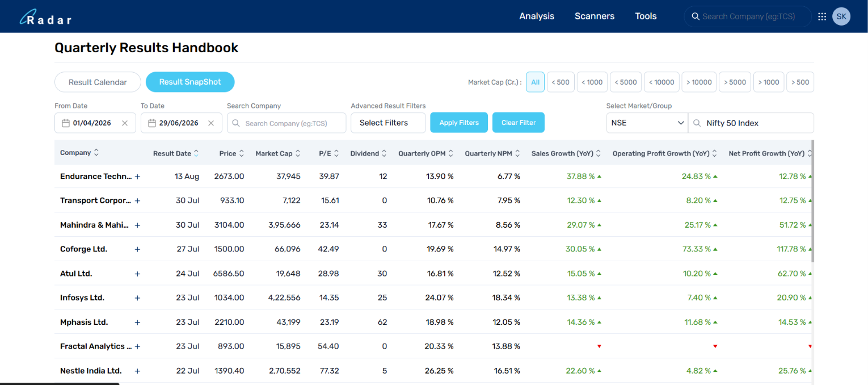Click Coforge net profit growth 117.78 %

791,249
